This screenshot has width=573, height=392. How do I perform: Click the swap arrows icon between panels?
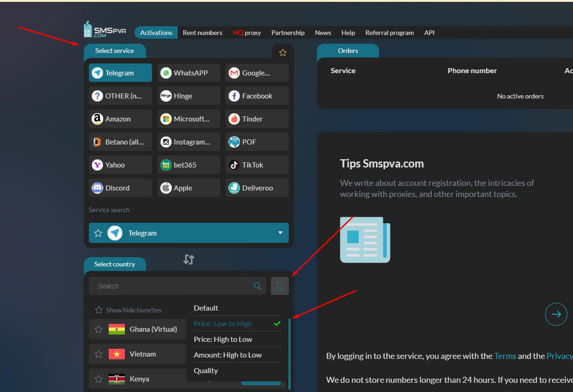[189, 259]
